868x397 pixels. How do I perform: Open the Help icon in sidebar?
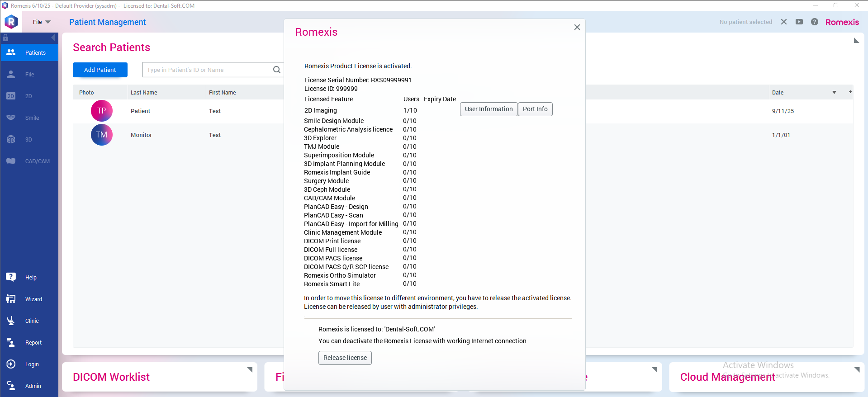(x=11, y=277)
